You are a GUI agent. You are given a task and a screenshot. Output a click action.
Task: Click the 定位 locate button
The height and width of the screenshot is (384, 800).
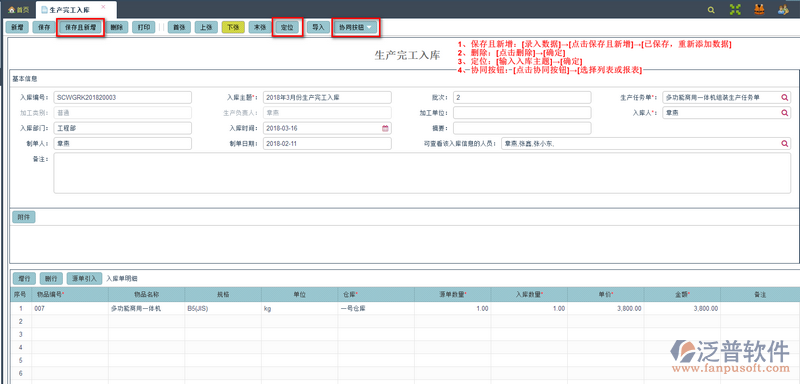coord(287,28)
